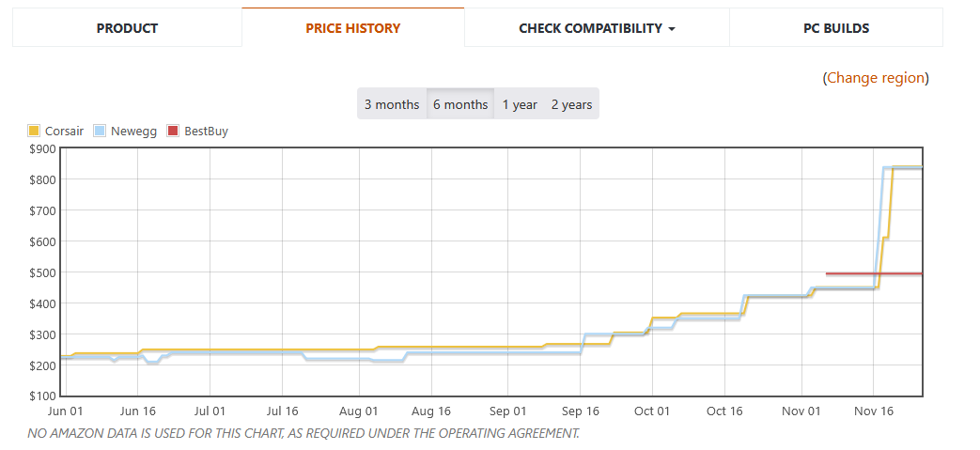Click the Amazon data disclaimer text
The image size is (980, 450).
[x=303, y=433]
